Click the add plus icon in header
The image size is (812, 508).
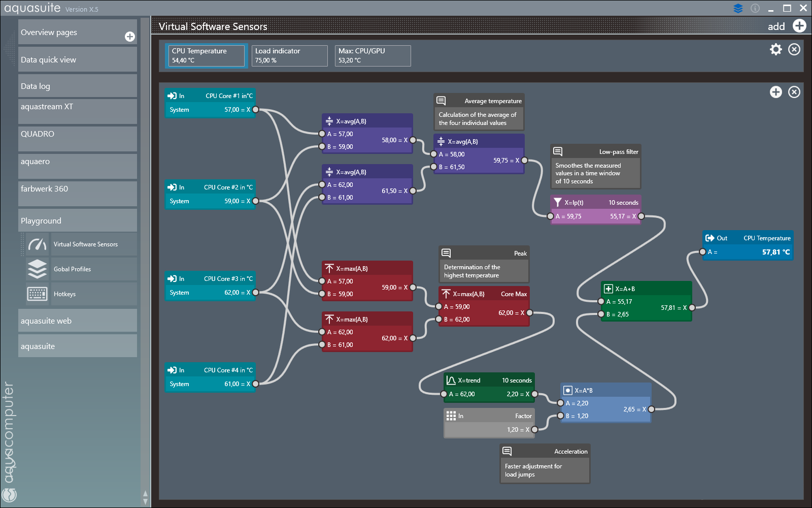pos(799,26)
